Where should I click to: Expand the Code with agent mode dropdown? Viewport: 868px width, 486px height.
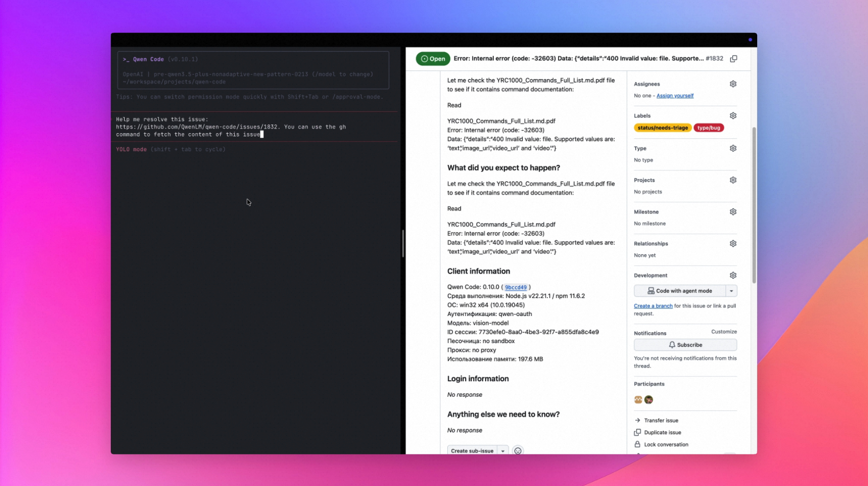tap(731, 290)
